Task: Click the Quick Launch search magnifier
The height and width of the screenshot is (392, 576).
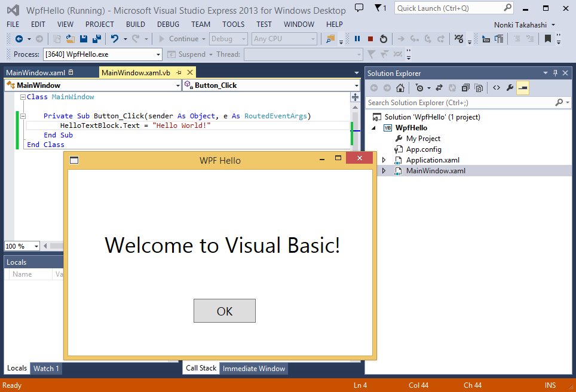Action: pos(507,8)
